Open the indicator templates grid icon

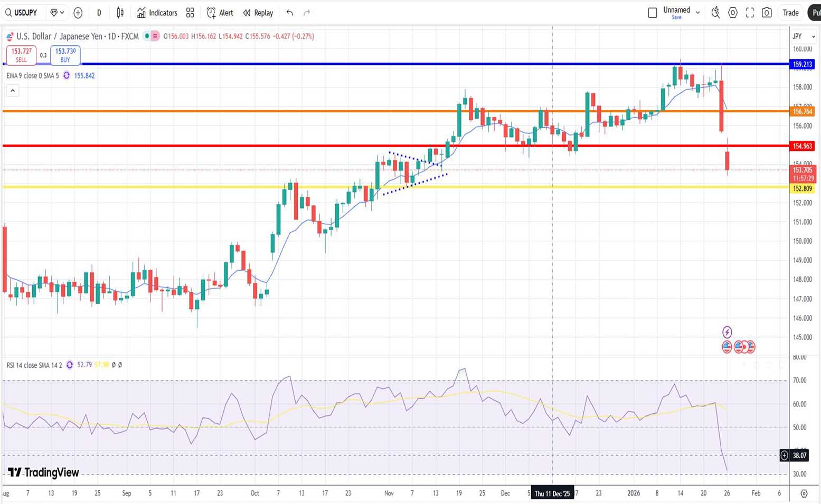tap(190, 13)
